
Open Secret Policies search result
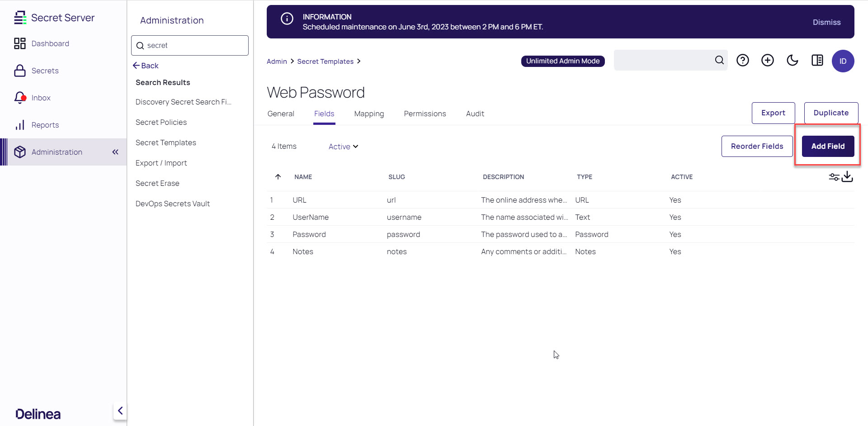tap(161, 122)
